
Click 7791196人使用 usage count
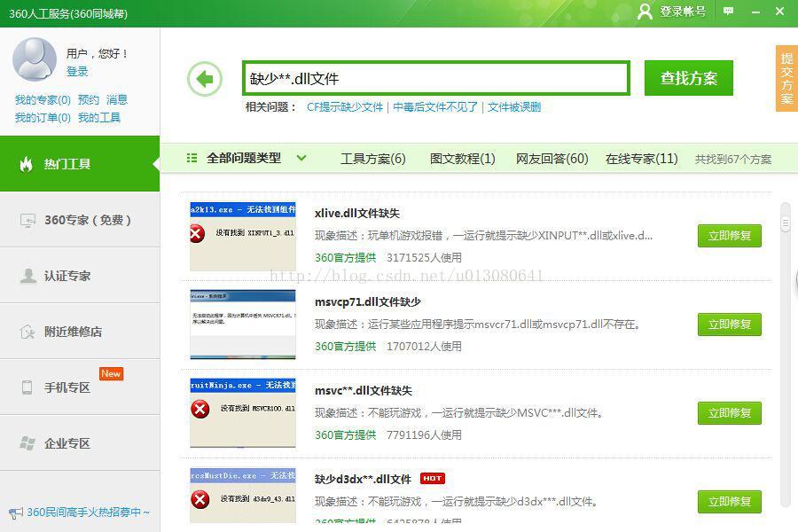tap(424, 434)
